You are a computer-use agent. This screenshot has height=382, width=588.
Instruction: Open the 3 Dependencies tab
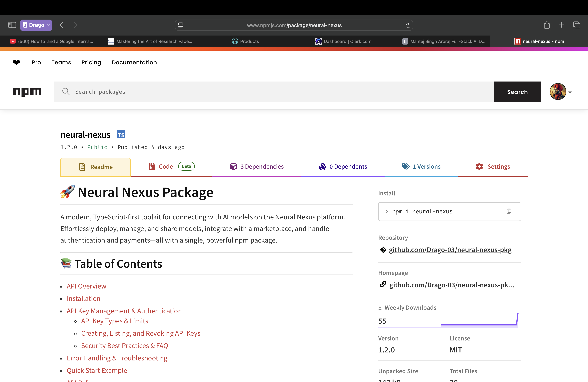pos(256,167)
